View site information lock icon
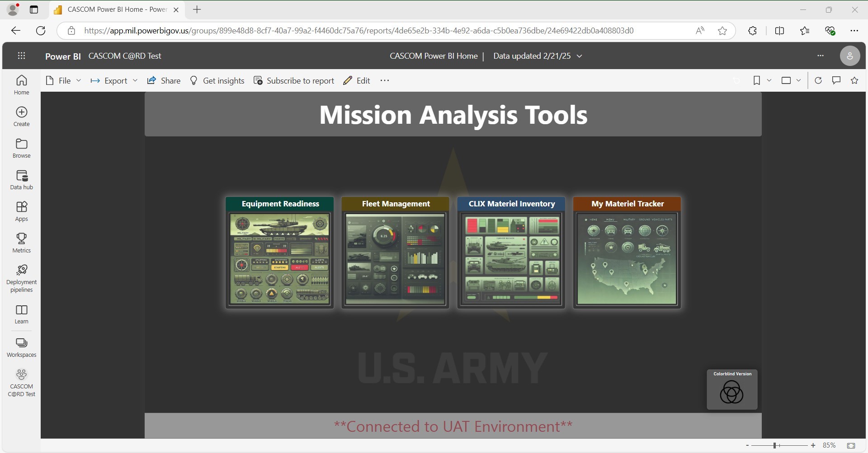 71,31
